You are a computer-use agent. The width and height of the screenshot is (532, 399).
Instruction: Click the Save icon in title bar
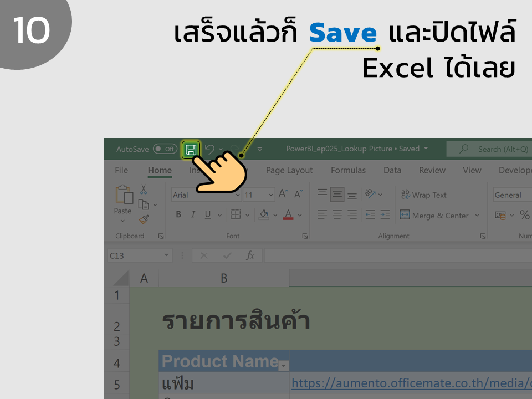[191, 150]
